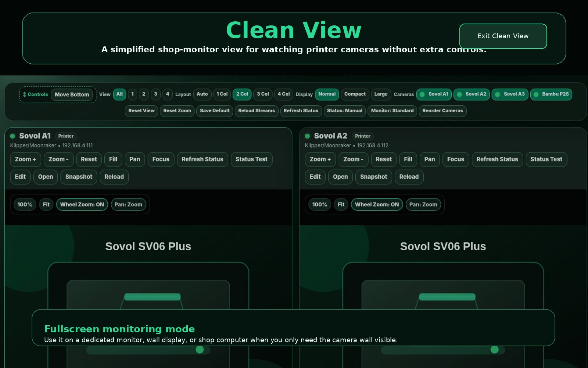
Task: Click Fit on Sovol A1 stream
Action: coord(46,205)
